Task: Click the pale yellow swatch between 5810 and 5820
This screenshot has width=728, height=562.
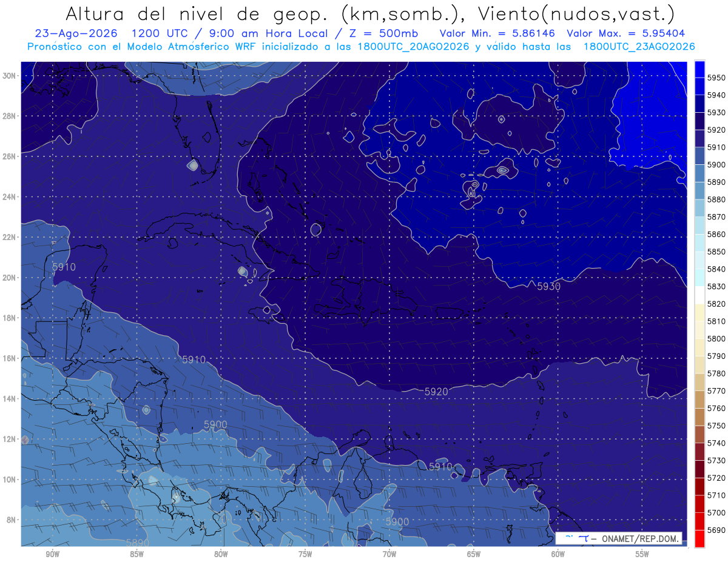Action: click(x=699, y=312)
